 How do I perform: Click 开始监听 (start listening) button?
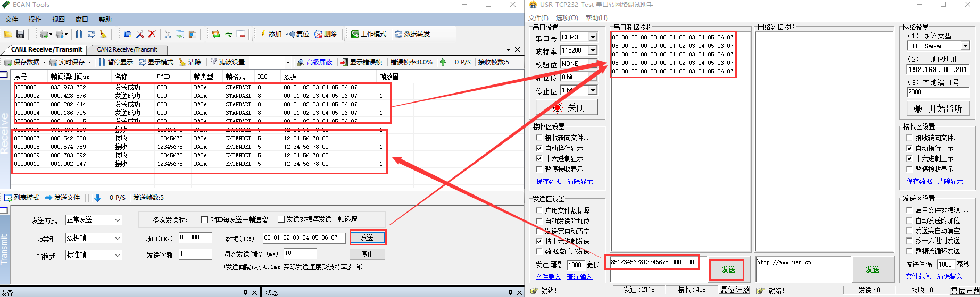[x=938, y=108]
